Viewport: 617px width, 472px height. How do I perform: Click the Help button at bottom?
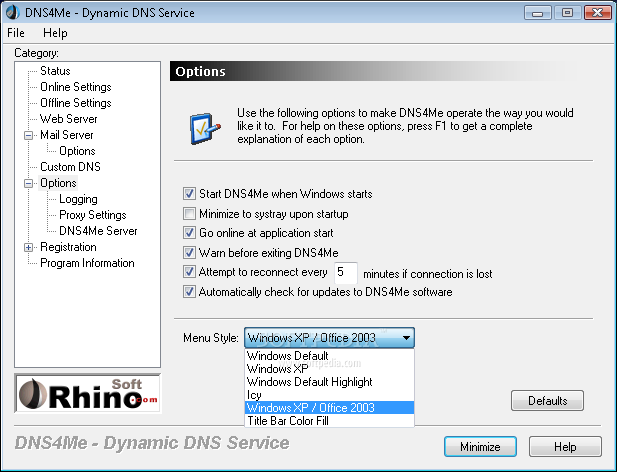point(565,446)
